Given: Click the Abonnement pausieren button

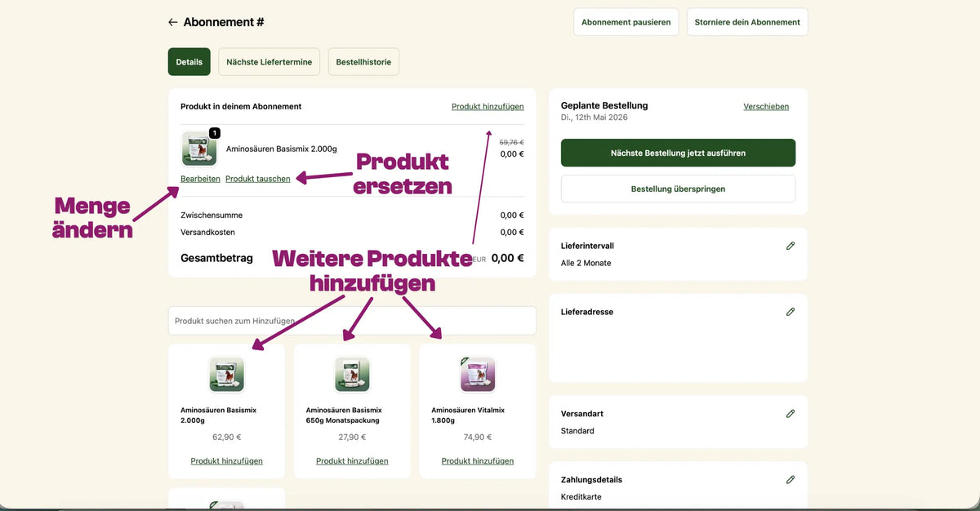Looking at the screenshot, I should pos(626,22).
